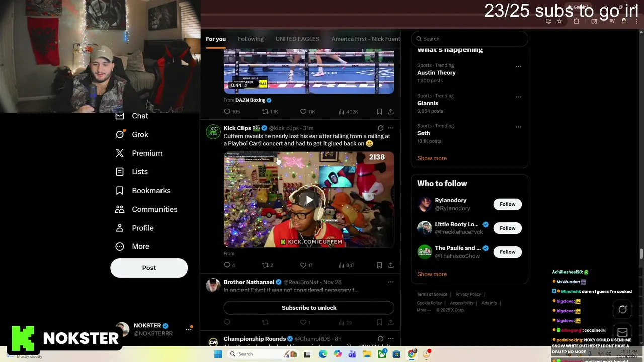Open the America First - Nick Fuent tab
The image size is (644, 362).
(366, 39)
